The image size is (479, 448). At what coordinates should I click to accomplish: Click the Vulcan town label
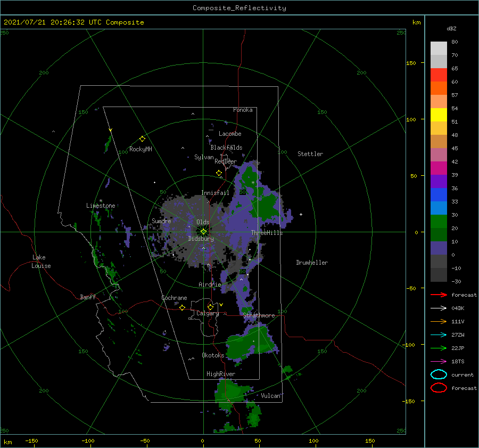tap(271, 396)
